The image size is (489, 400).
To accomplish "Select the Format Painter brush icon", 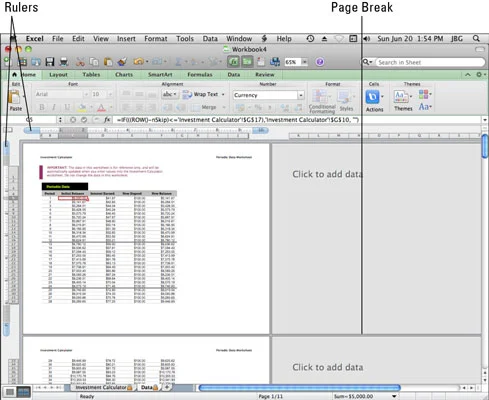I will pyautogui.click(x=122, y=62).
